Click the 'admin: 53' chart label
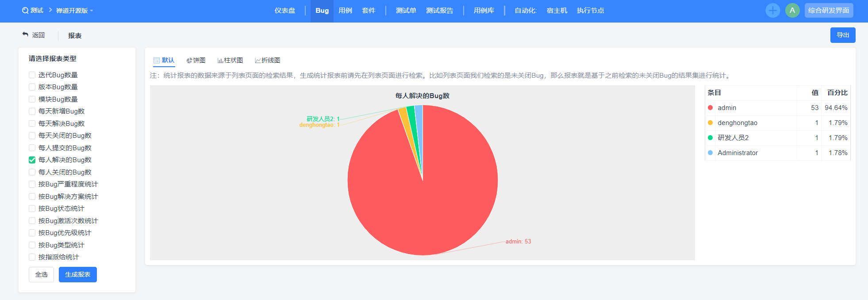Viewport: 868px width, 300px height. coord(518,242)
